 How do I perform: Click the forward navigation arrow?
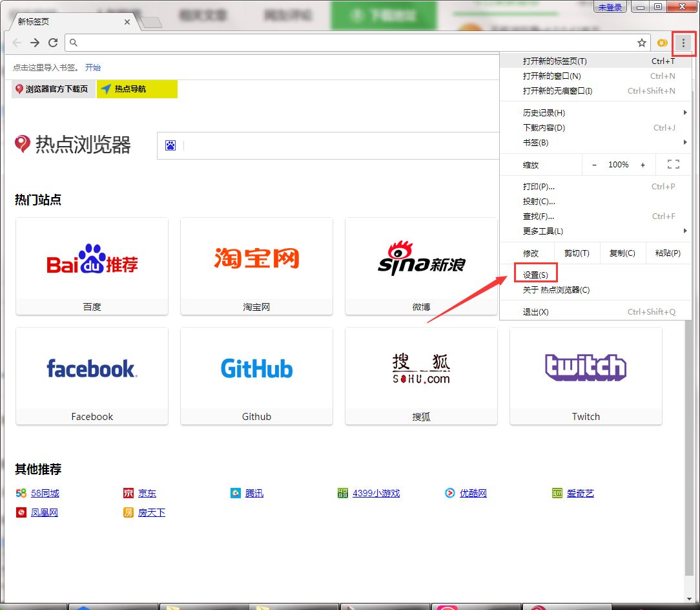click(x=34, y=43)
